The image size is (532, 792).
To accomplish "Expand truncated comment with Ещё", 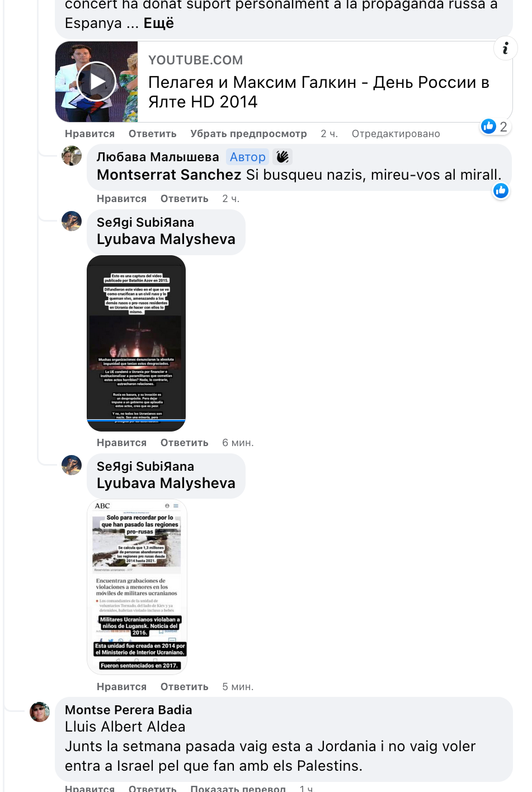I will pos(159,23).
